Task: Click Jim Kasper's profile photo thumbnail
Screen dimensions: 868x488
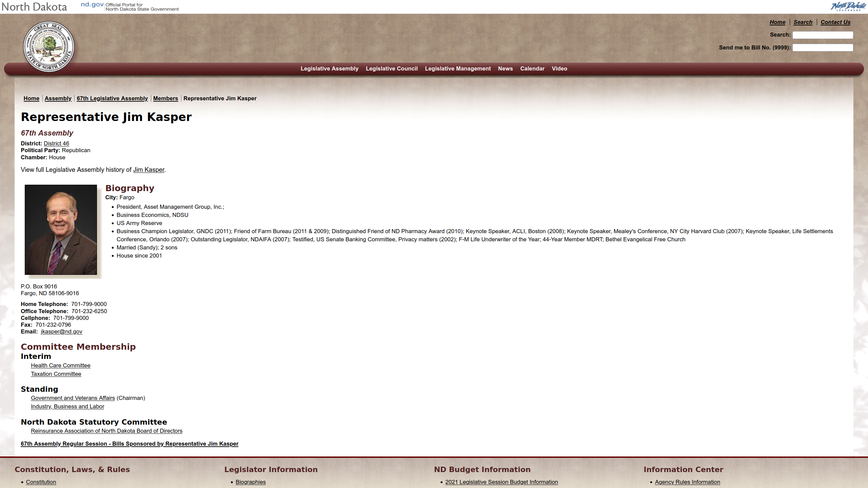Action: [x=61, y=229]
